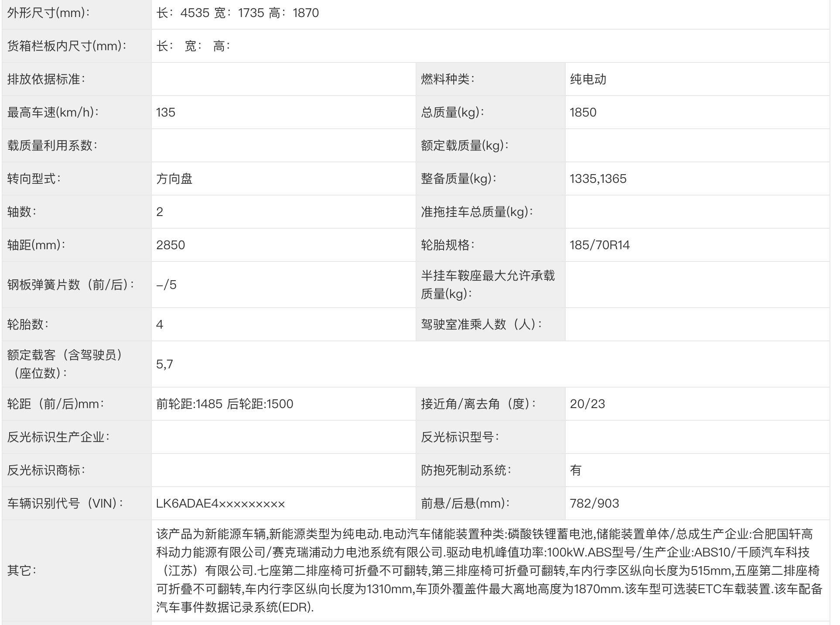Click the 外形尺寸 dimension value 4535
840x625 pixels.
195,13
